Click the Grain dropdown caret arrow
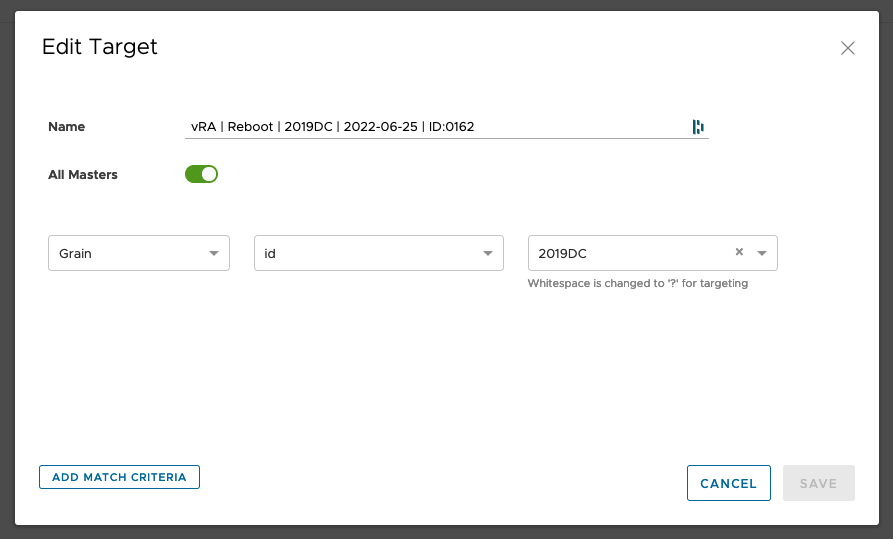893x539 pixels. (x=214, y=254)
